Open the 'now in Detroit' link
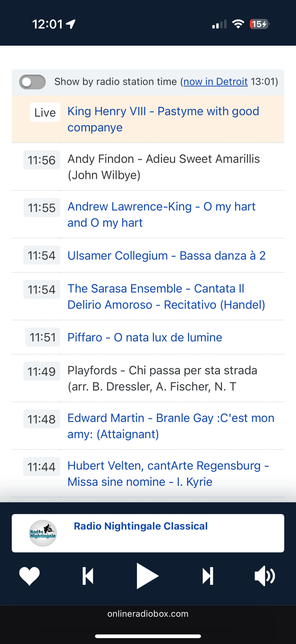The width and height of the screenshot is (296, 644). click(216, 82)
